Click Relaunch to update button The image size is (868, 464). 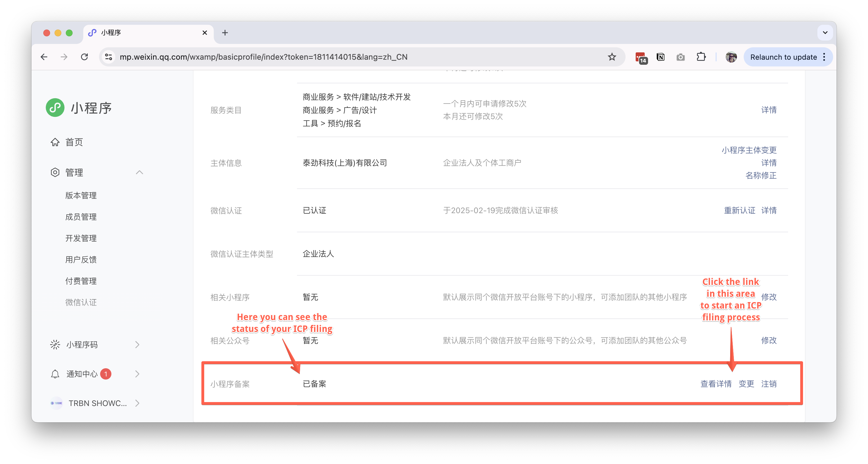783,57
